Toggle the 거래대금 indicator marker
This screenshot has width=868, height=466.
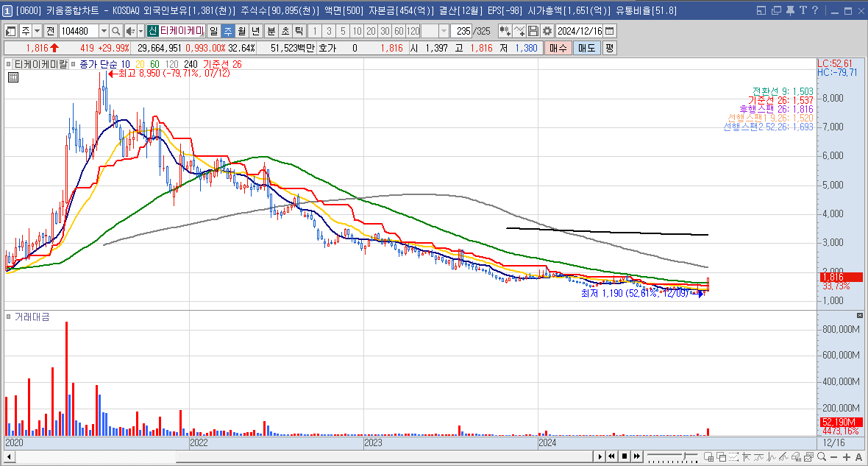click(9, 317)
